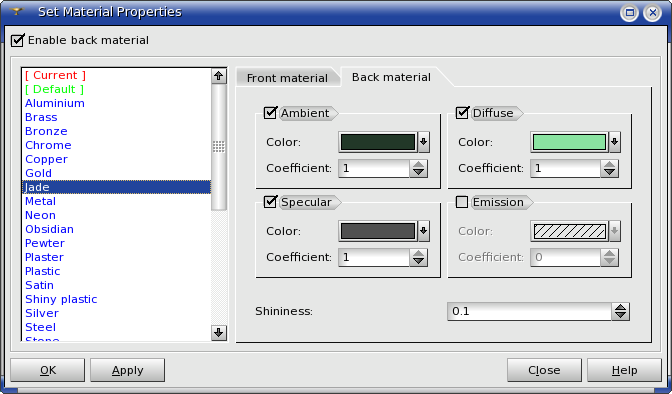Viewport: 672px width, 394px height.
Task: Click the Ambient coefficient spinner arrows
Action: pyautogui.click(x=418, y=168)
